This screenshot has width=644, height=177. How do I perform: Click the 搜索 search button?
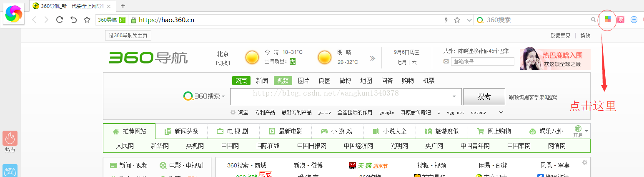[x=484, y=96]
